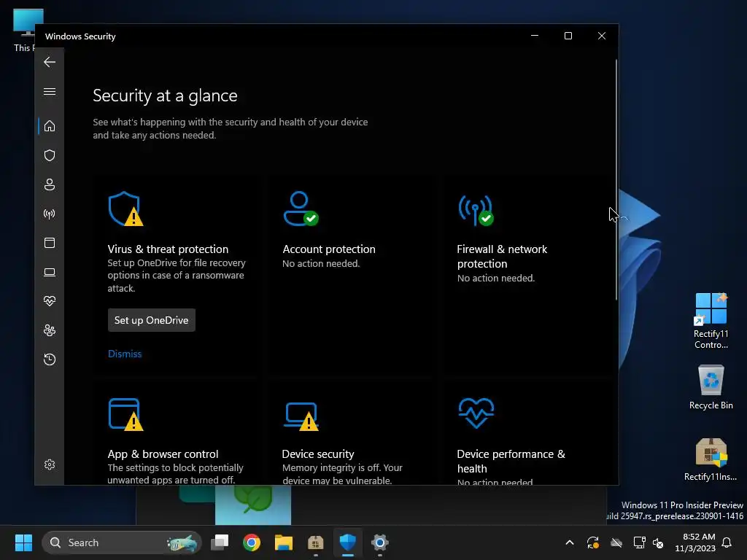747x560 pixels.
Task: Open Family options icon in sidebar
Action: (50, 330)
